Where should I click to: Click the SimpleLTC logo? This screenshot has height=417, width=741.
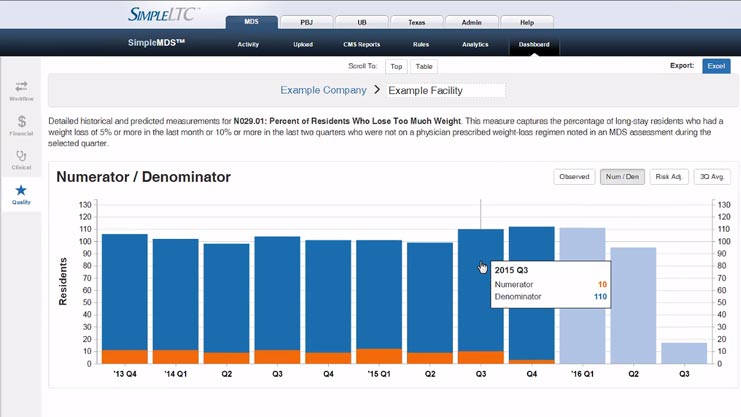point(165,14)
